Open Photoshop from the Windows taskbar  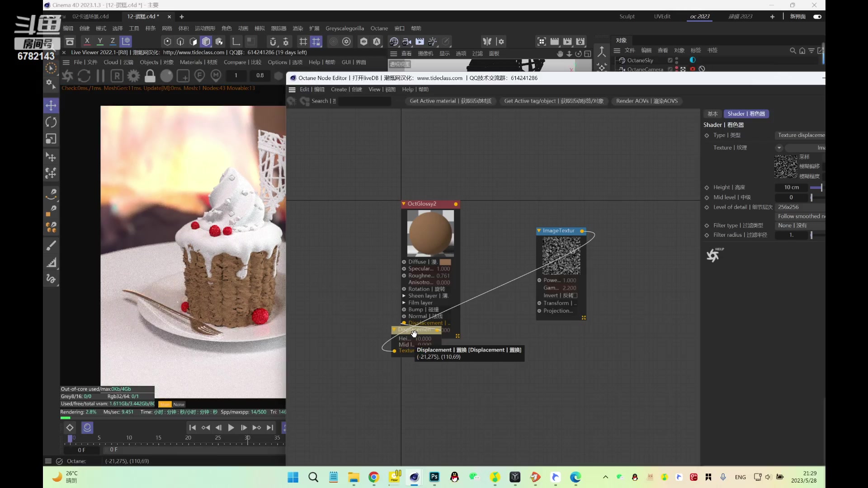434,477
